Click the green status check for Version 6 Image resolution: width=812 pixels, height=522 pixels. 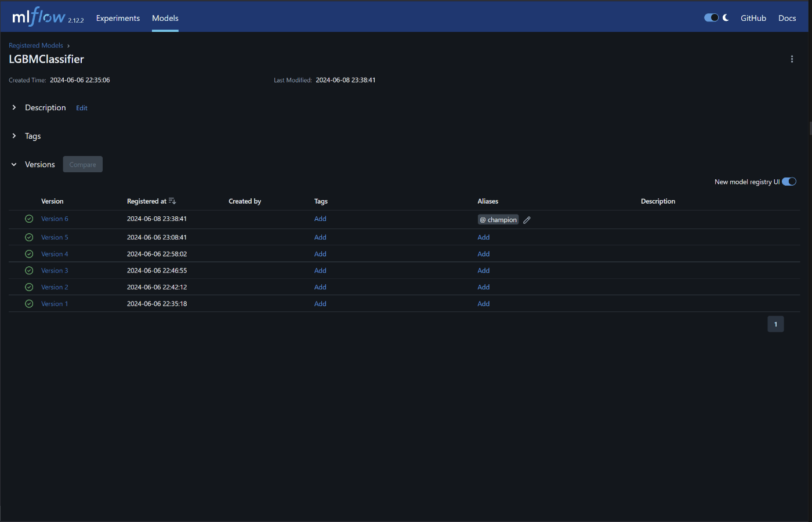[x=29, y=219]
